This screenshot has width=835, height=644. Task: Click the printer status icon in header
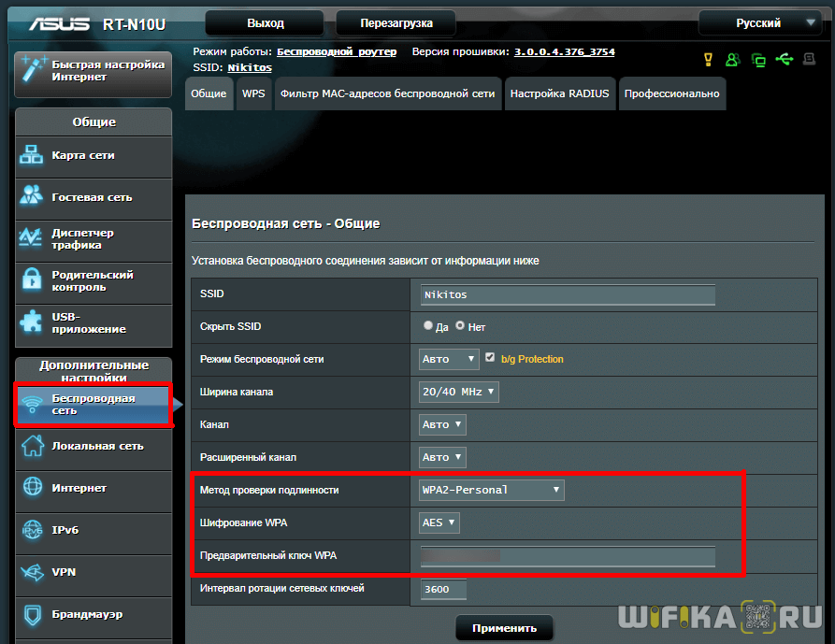coord(809,60)
